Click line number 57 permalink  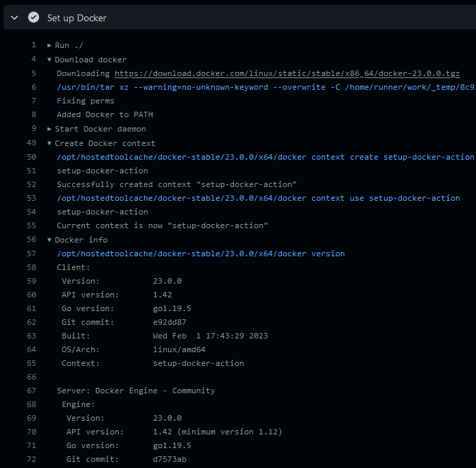pos(31,254)
